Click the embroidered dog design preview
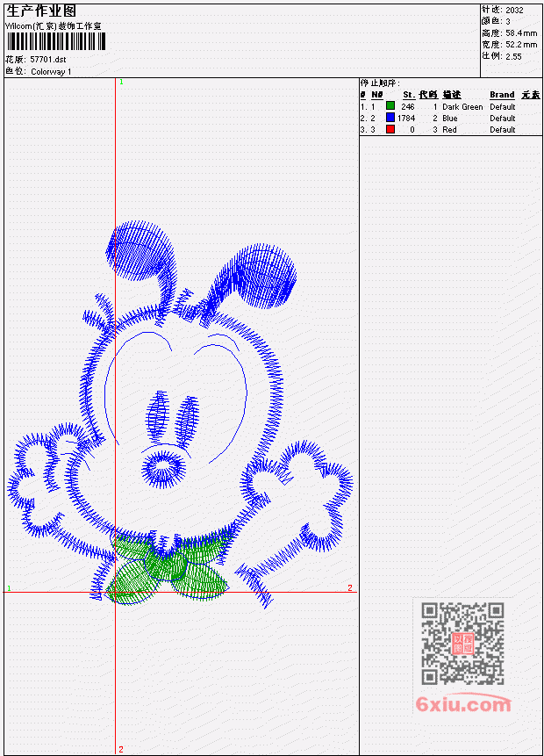544x756 pixels. pyautogui.click(x=181, y=414)
